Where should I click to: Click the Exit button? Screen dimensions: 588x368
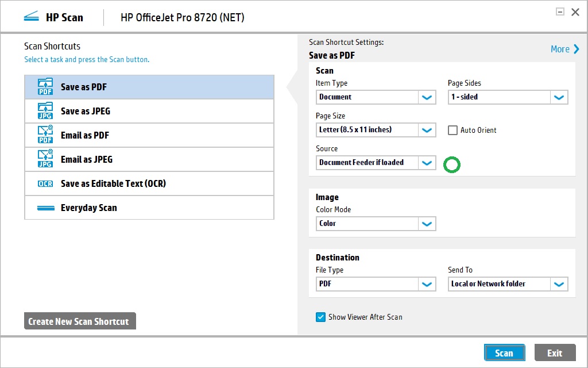555,353
